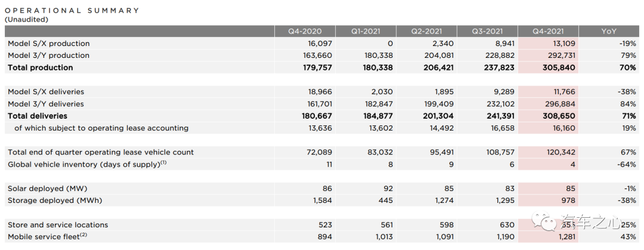This screenshot has width=644, height=250.
Task: Select Model 3/Y deliveries Q2-2021 value 199,409
Action: point(439,104)
